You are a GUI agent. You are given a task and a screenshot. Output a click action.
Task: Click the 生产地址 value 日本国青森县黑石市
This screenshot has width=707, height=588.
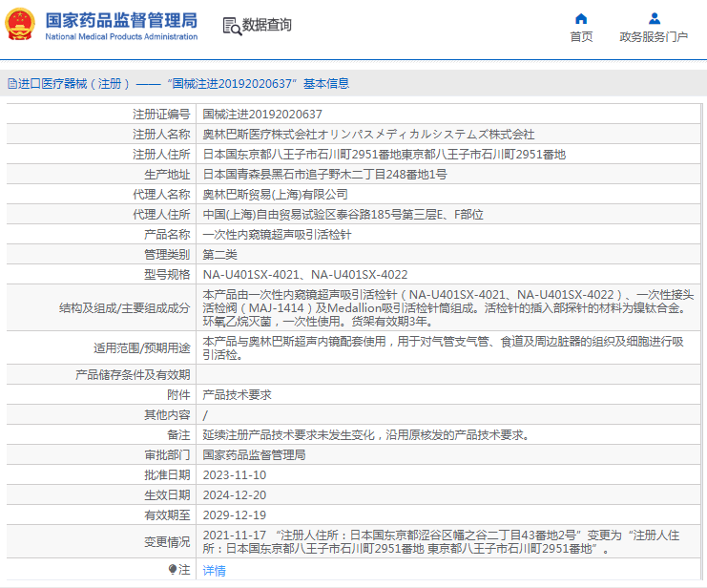(324, 174)
